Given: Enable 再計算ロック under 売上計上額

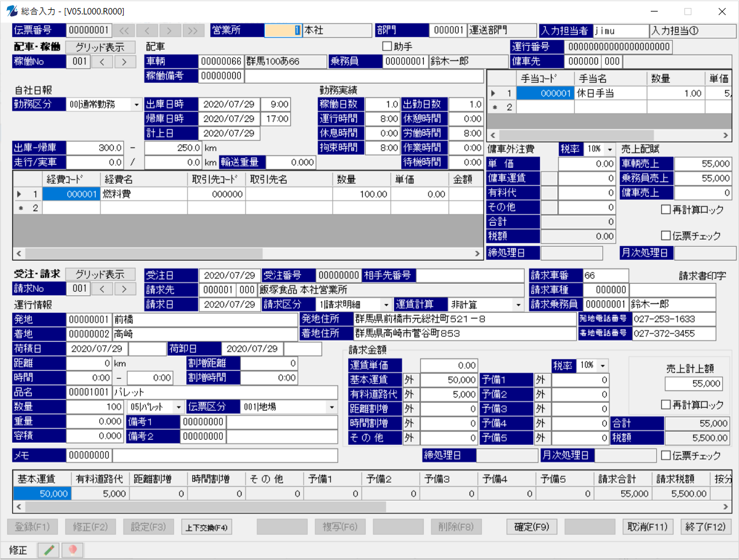Looking at the screenshot, I should coord(666,404).
